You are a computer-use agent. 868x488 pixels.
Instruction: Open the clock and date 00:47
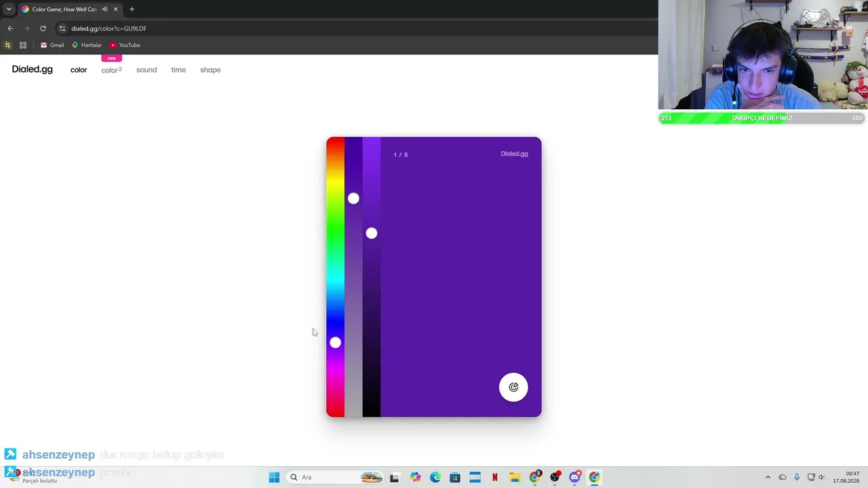(x=846, y=477)
